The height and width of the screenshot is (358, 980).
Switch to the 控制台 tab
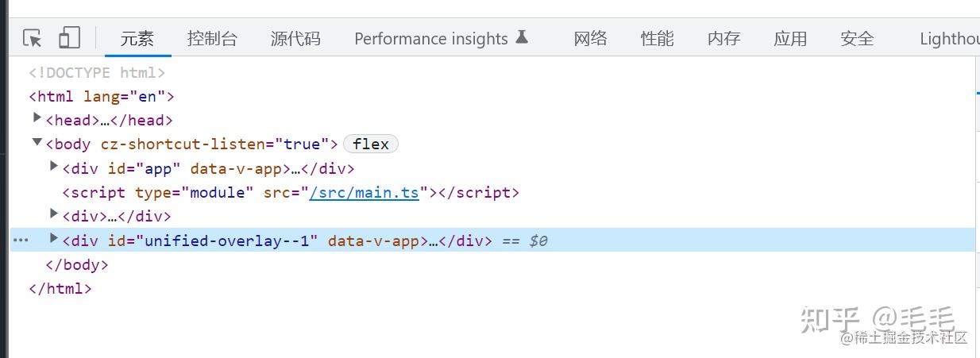tap(212, 38)
